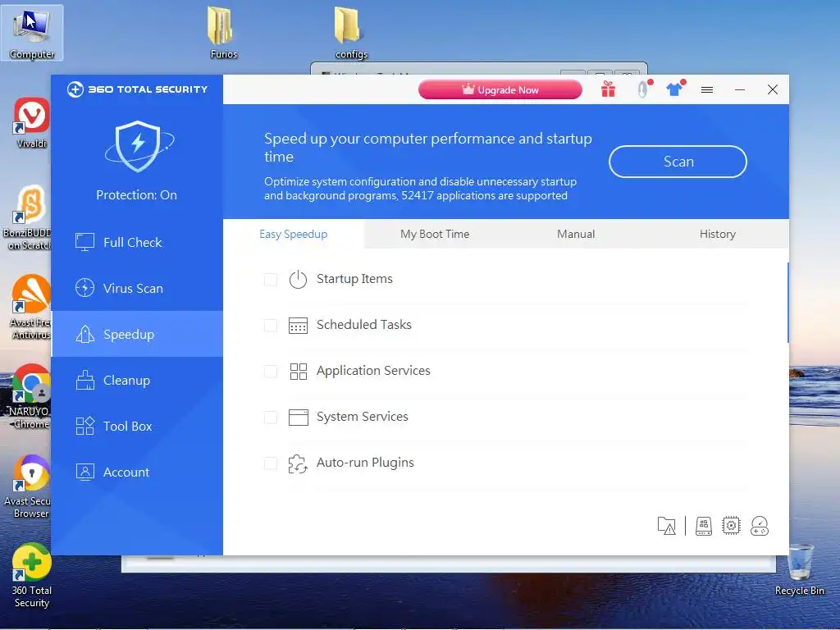Switch to Easy Speedup tab
The image size is (840, 630).
pos(293,234)
